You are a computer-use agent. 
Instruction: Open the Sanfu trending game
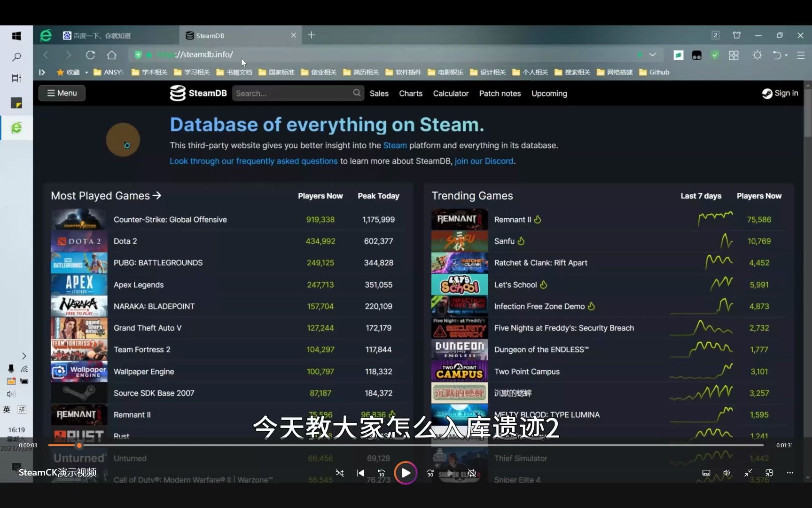[504, 241]
